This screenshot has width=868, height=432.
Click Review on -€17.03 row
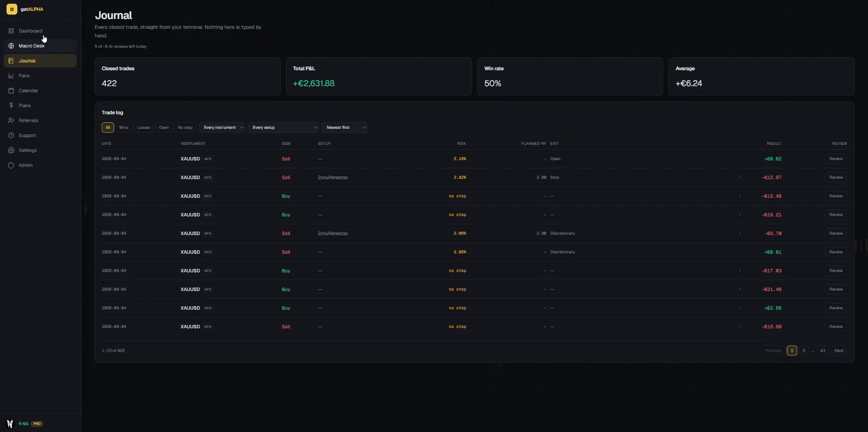coord(836,271)
